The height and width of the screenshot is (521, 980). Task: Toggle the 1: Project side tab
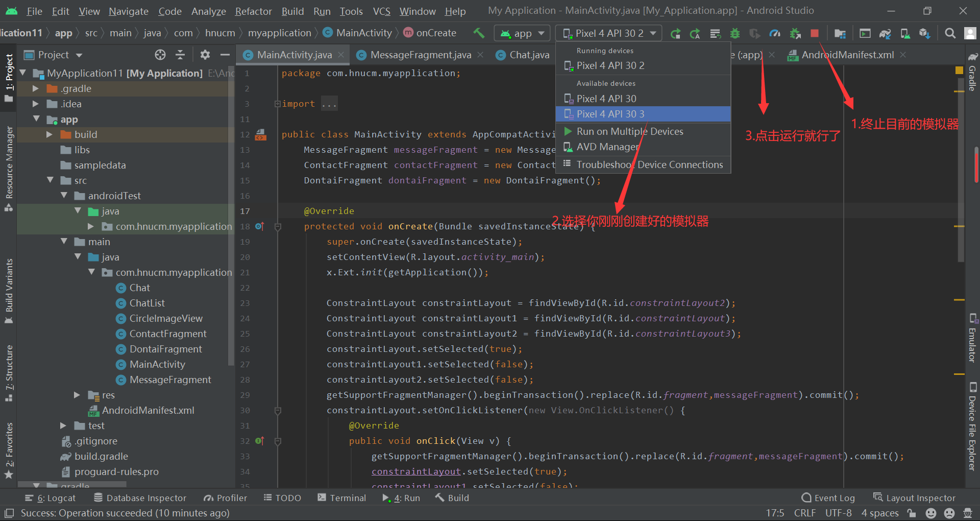point(9,78)
